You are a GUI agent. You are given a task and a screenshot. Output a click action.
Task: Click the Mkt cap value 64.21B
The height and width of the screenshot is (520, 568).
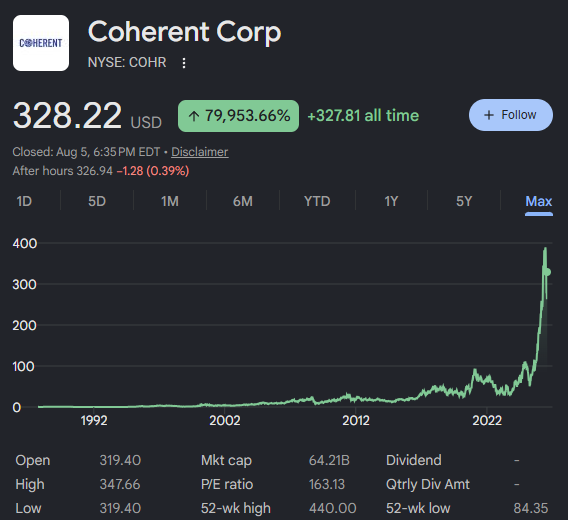[x=329, y=460]
